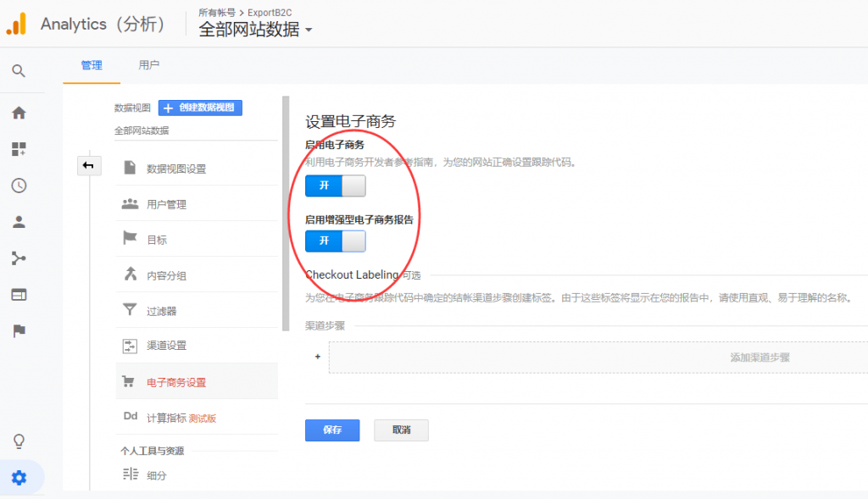This screenshot has width=868, height=499.
Task: Go to the Home sidebar icon
Action: pos(19,112)
